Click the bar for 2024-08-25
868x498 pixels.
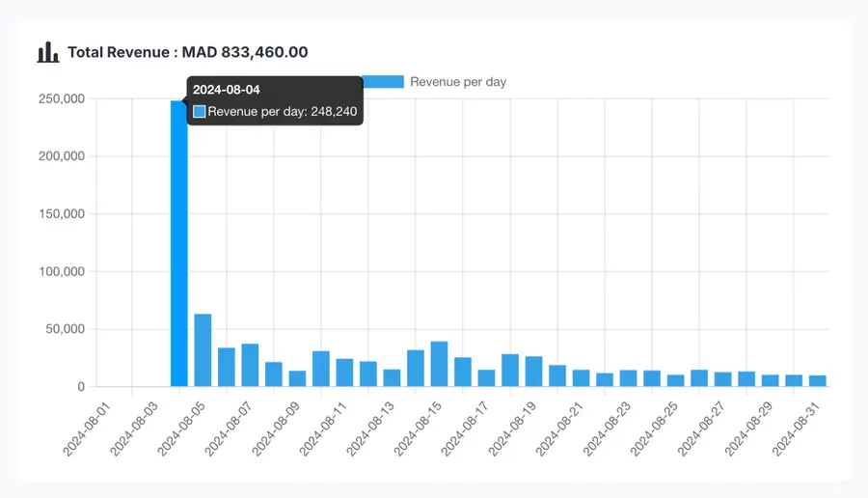coord(675,380)
